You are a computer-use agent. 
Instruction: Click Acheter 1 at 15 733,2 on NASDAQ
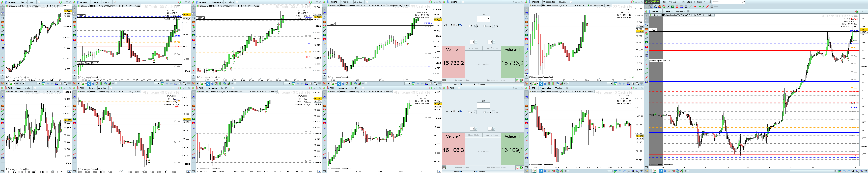(x=513, y=62)
